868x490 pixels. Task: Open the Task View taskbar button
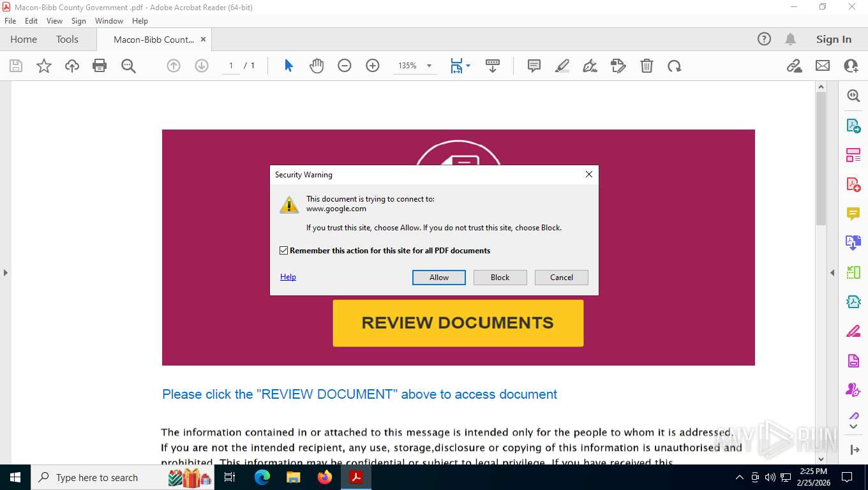(x=230, y=477)
